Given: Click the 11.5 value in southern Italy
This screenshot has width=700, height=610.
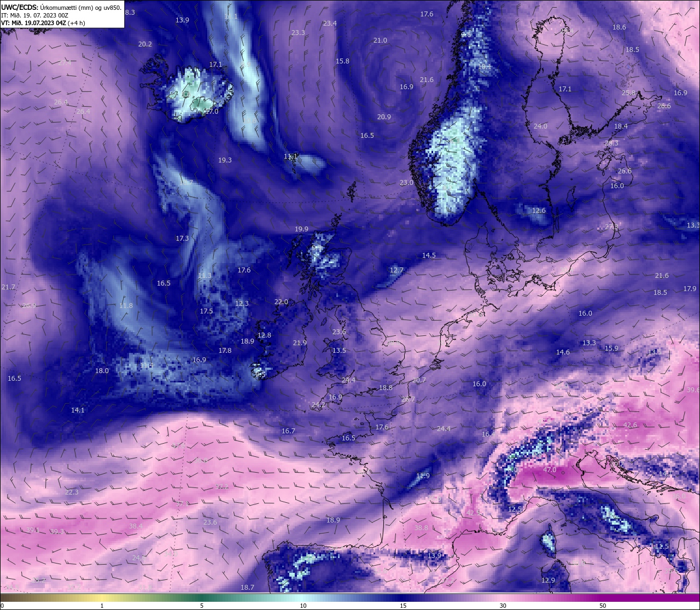Looking at the screenshot, I should pyautogui.click(x=662, y=546).
